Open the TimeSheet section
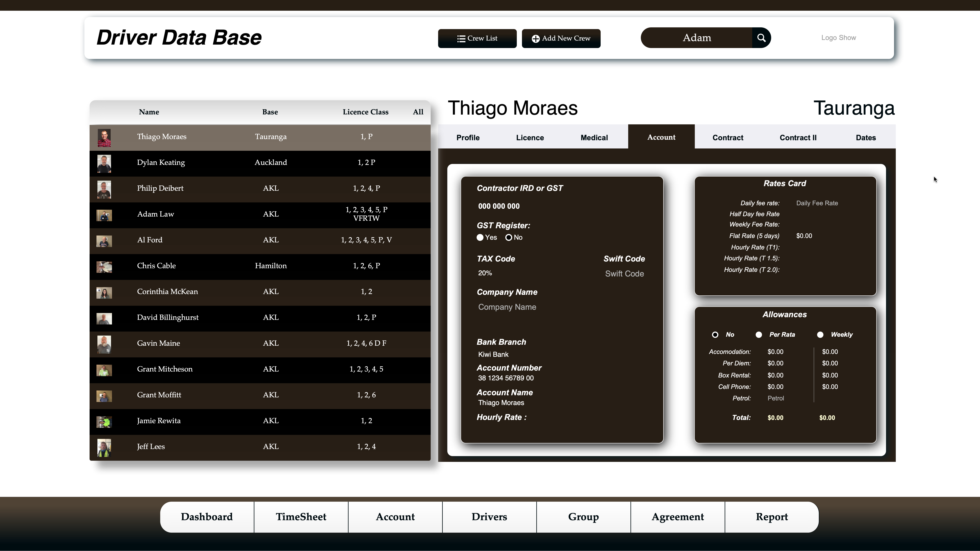This screenshot has height=551, width=980. coord(301,517)
